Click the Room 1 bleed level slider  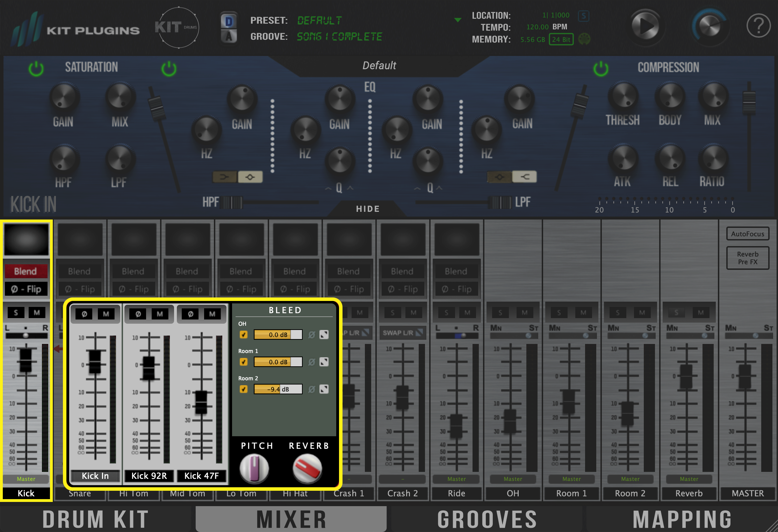tap(278, 362)
